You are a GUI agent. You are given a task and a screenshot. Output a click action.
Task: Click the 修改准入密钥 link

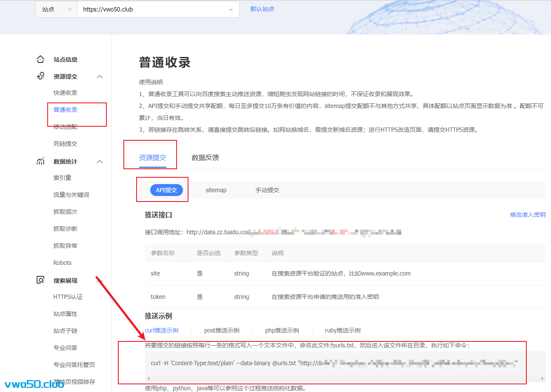pyautogui.click(x=528, y=215)
